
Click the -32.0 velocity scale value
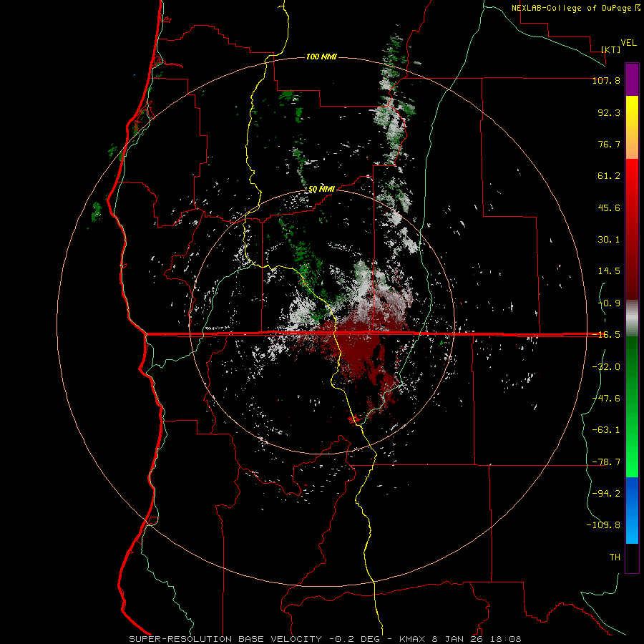(x=606, y=367)
